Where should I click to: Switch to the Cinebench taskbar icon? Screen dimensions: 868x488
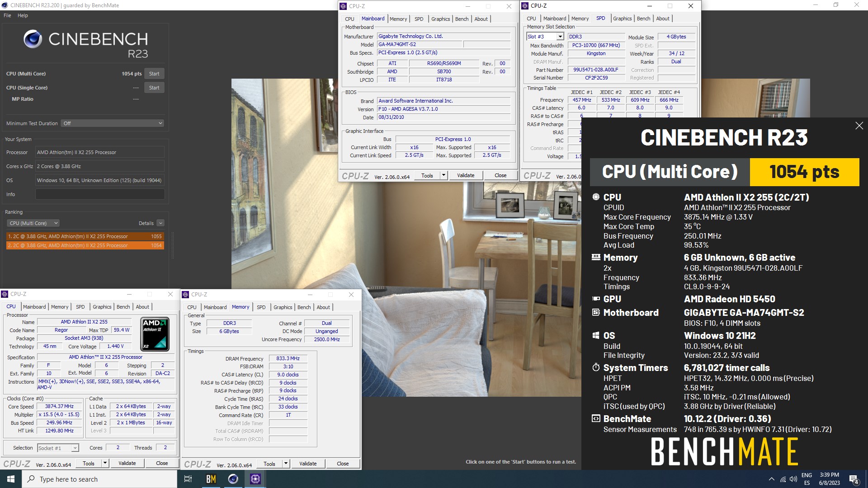coord(233,479)
